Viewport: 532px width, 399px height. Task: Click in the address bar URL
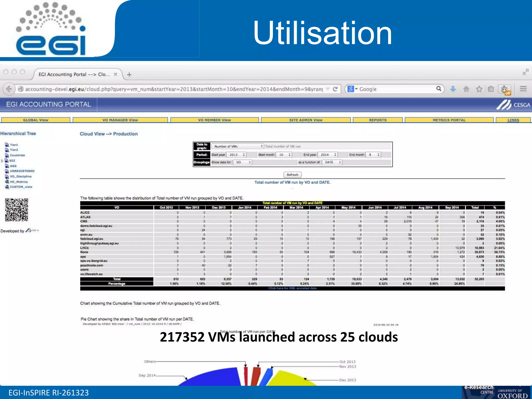174,89
